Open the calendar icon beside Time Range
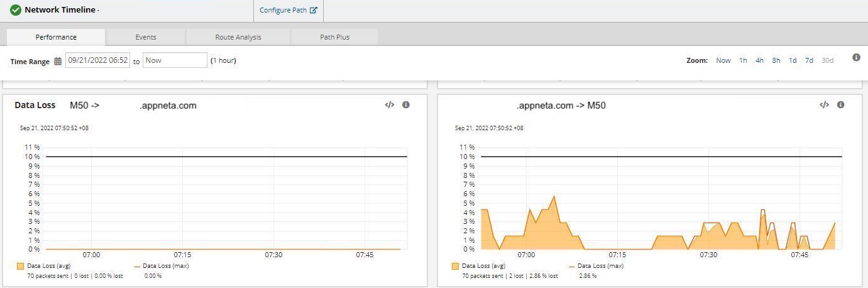 [58, 61]
